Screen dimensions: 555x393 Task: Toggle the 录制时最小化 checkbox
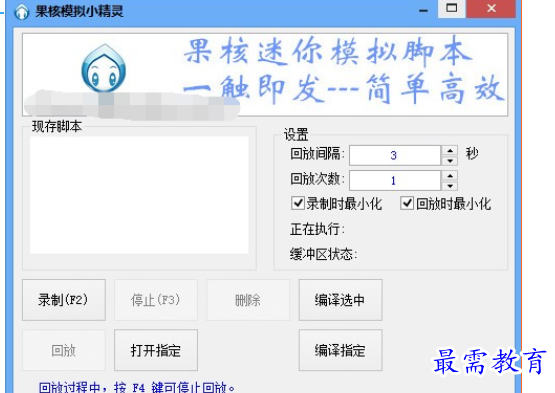pyautogui.click(x=298, y=204)
